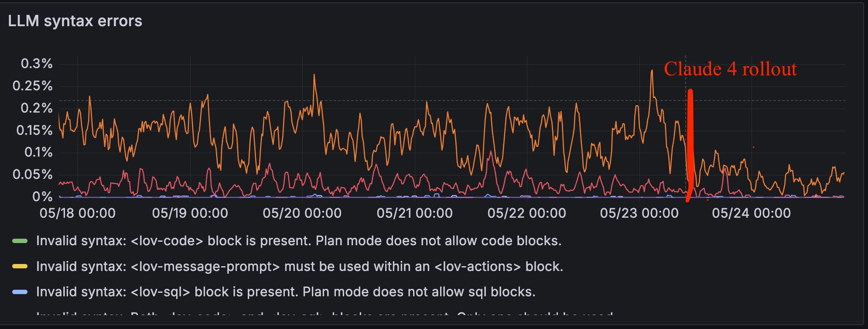Toggle the lov-sql plan mode legend series
This screenshot has width=868, height=329.
pyautogui.click(x=286, y=291)
